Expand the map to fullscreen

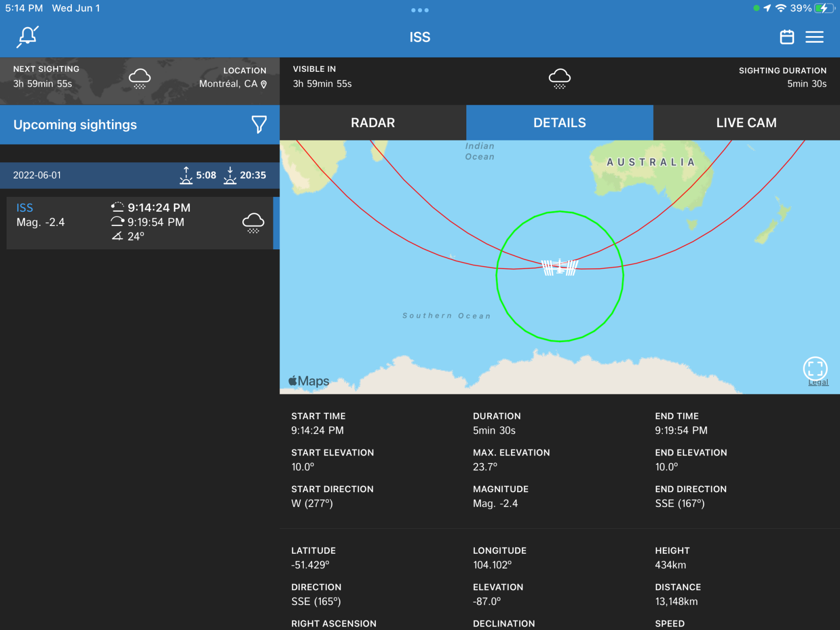(x=815, y=368)
